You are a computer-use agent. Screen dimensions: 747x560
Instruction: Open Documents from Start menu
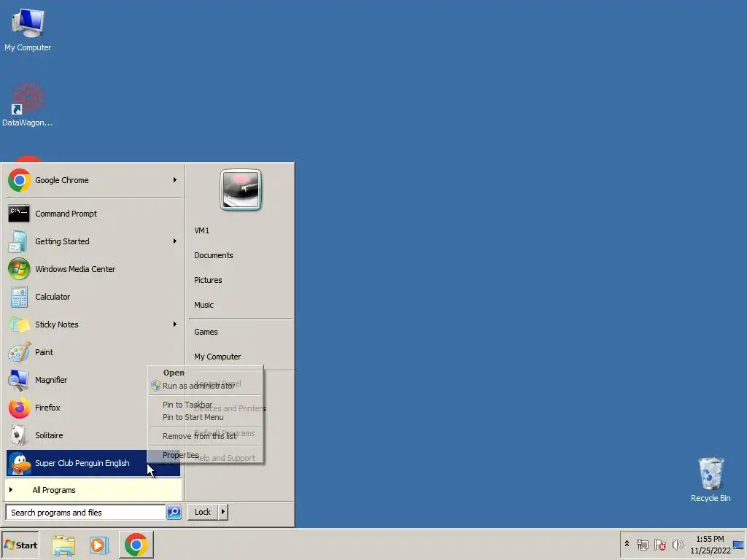(x=214, y=255)
